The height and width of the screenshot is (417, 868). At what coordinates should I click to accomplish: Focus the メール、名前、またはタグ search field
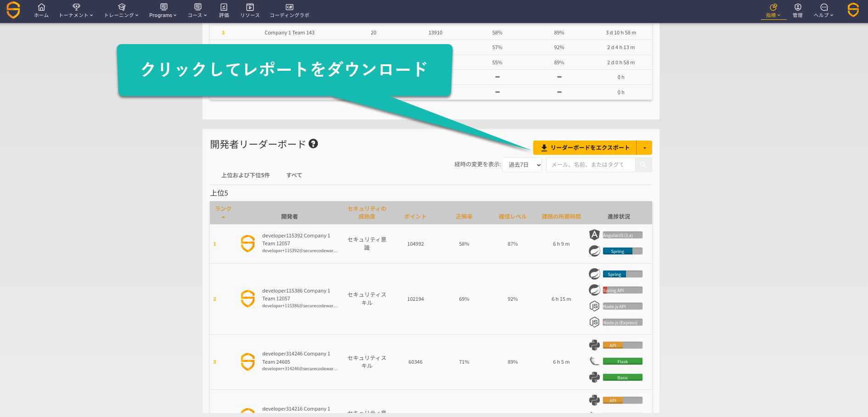point(591,165)
